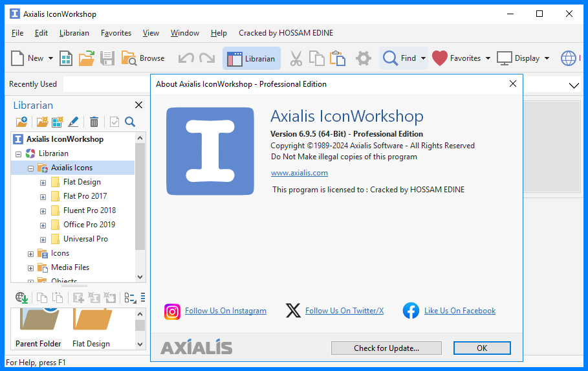Click the Rename pencil icon in Librarian
This screenshot has width=588, height=371.
click(x=73, y=122)
